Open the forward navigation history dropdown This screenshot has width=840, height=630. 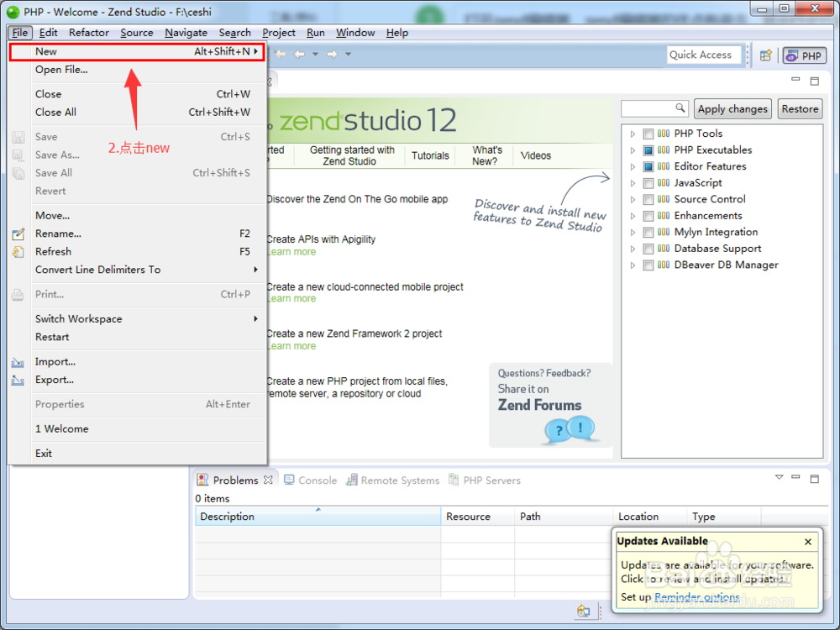pyautogui.click(x=348, y=54)
